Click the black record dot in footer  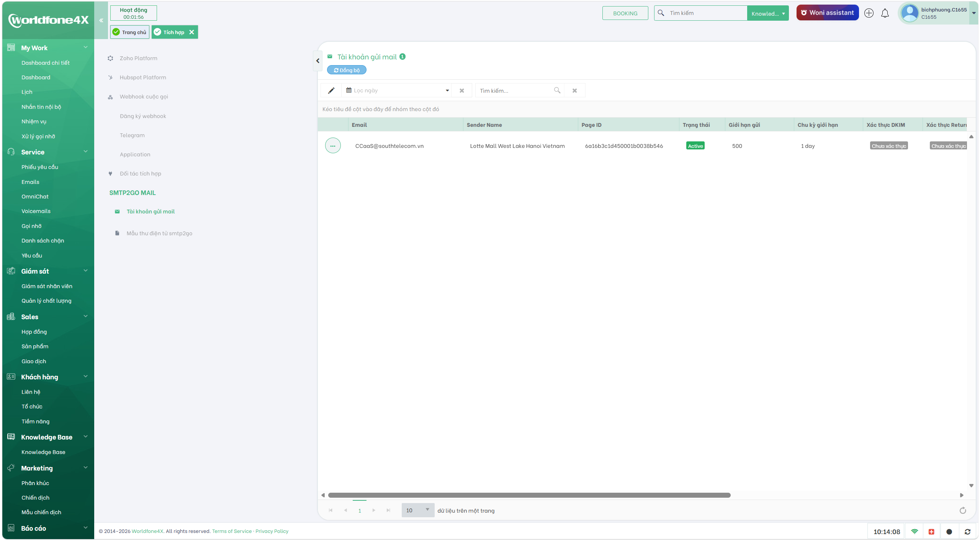tap(949, 532)
